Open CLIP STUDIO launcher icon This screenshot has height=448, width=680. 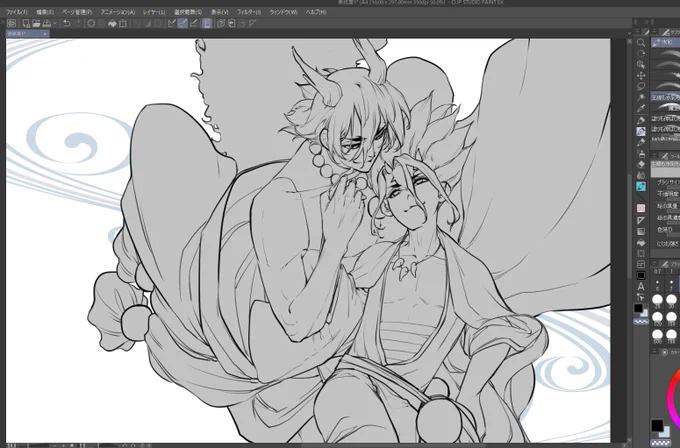(11, 23)
